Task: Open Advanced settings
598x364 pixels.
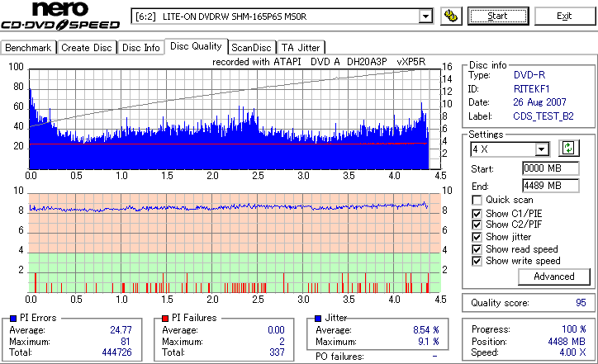Action: 553,277
